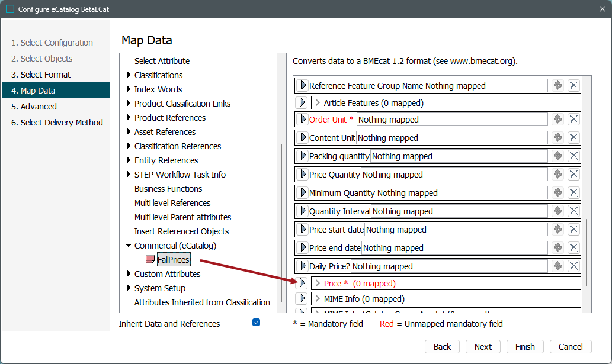Click X icon on Reference Feature Group Name
This screenshot has height=364, width=612.
pos(573,86)
